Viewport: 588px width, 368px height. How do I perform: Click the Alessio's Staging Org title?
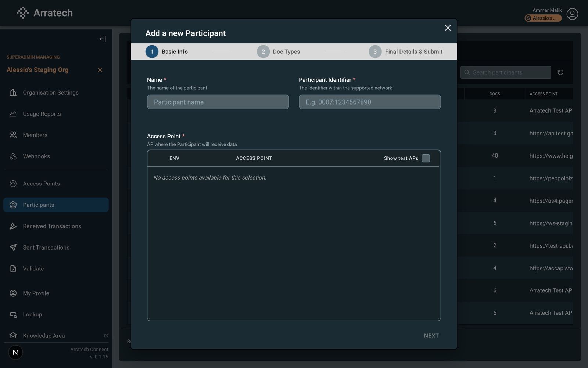point(37,70)
